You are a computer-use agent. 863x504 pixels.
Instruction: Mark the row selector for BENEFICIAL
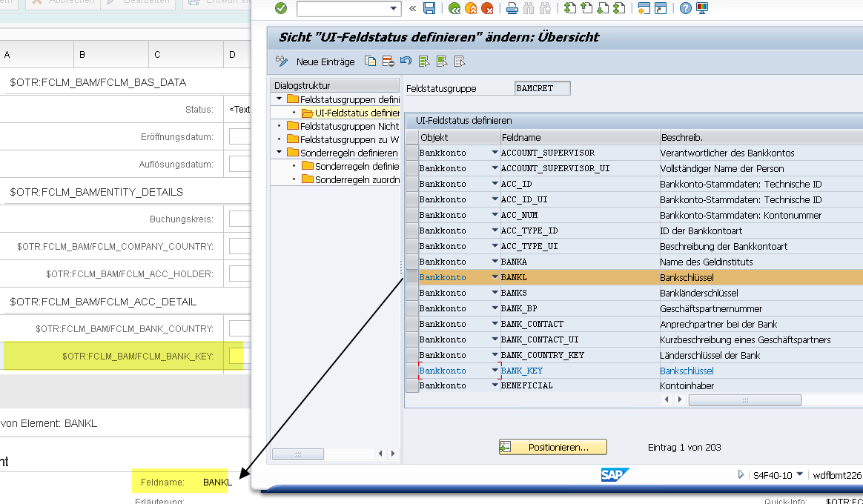coord(411,385)
